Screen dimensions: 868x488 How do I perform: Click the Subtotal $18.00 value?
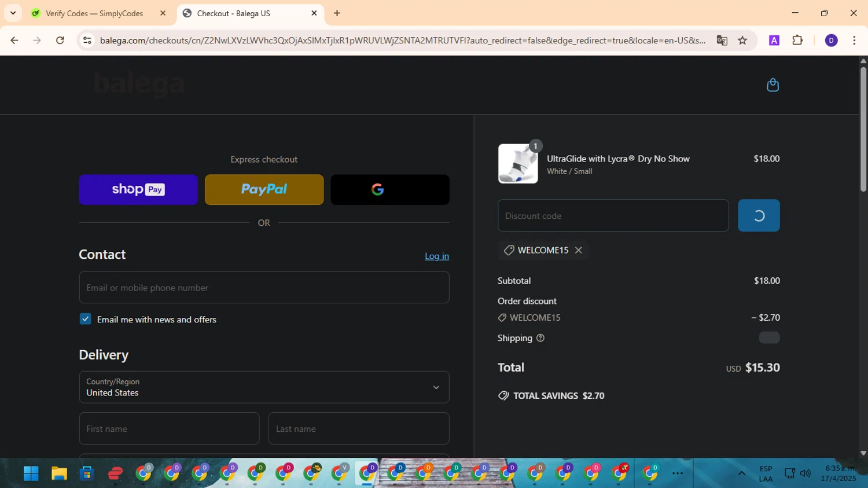(767, 281)
